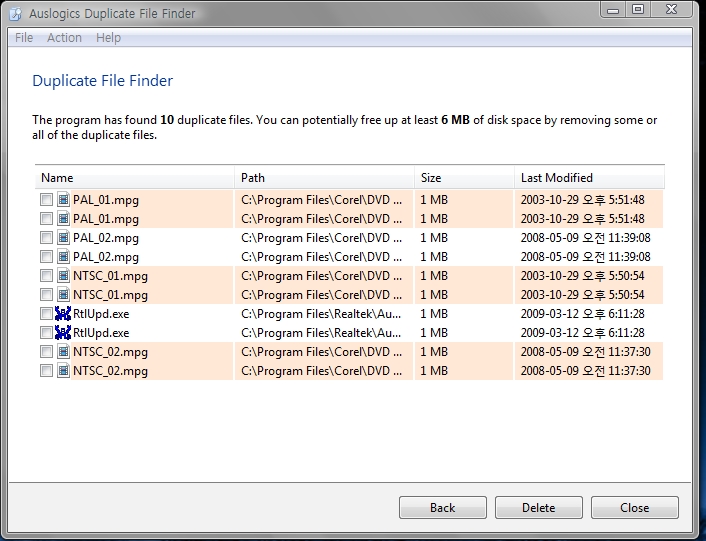Viewport: 706px width, 541px height.
Task: Click the Corel path of lower NTSC_02.mpg
Action: (321, 371)
